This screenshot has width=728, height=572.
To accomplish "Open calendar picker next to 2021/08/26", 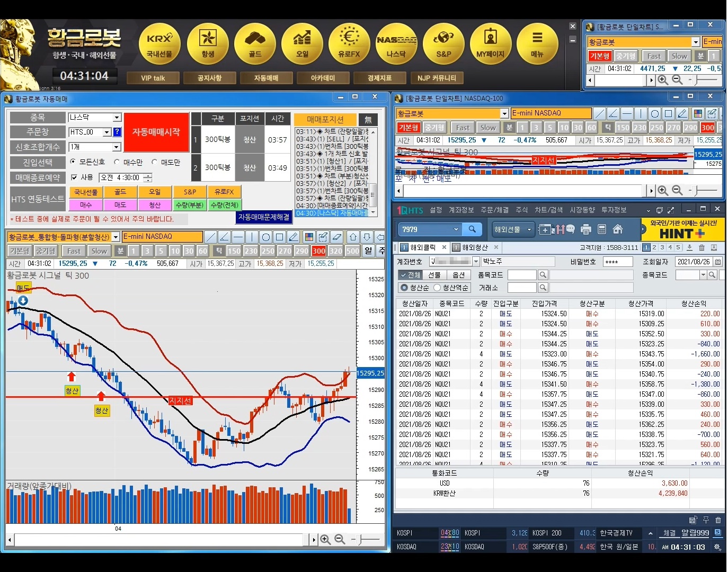I will pos(718,262).
